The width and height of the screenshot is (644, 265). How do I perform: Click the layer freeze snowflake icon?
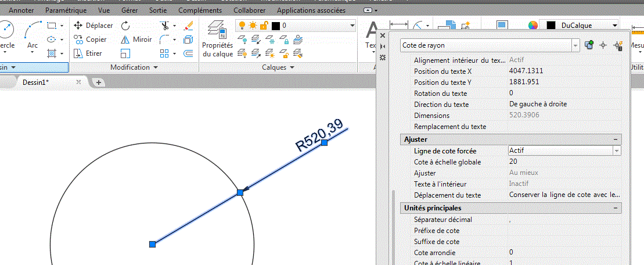(270, 40)
